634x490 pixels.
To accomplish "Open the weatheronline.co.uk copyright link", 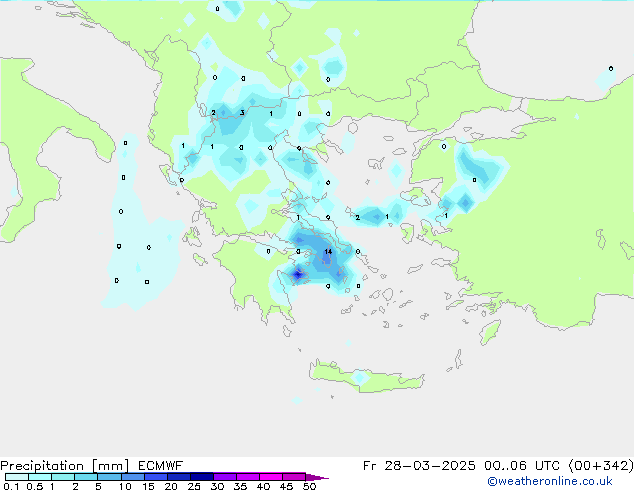I will pos(550,481).
